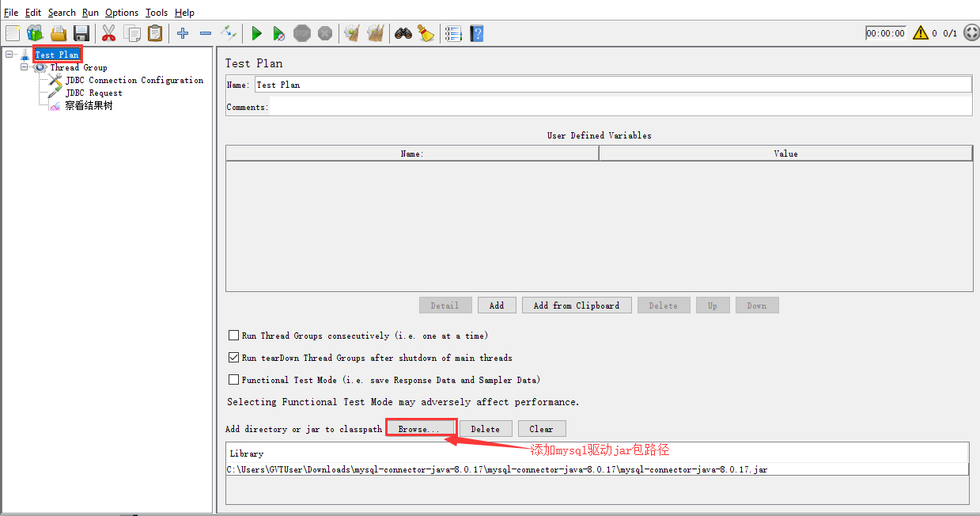Paste from clipboard icon
This screenshot has width=980, height=516.
(x=155, y=33)
